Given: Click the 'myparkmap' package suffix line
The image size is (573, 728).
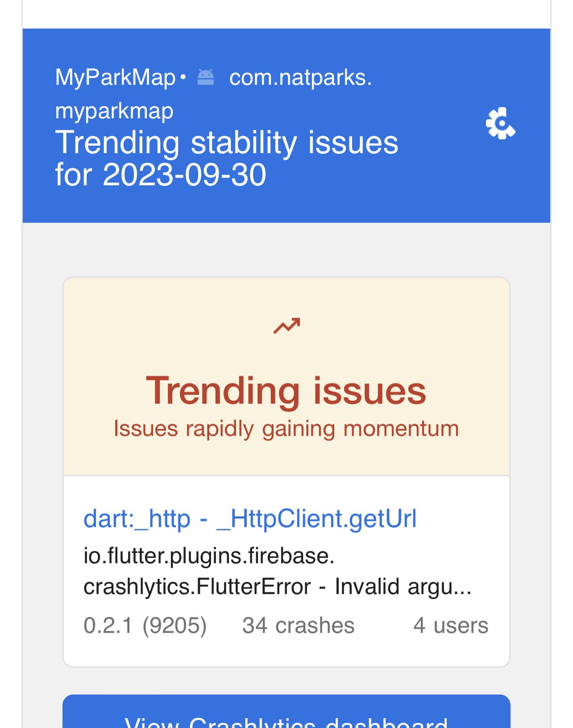Looking at the screenshot, I should tap(114, 111).
